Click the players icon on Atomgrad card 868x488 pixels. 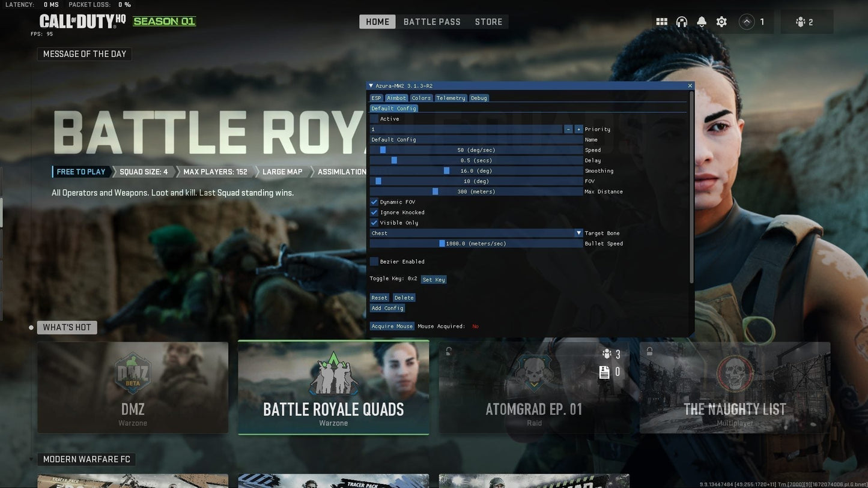point(607,354)
